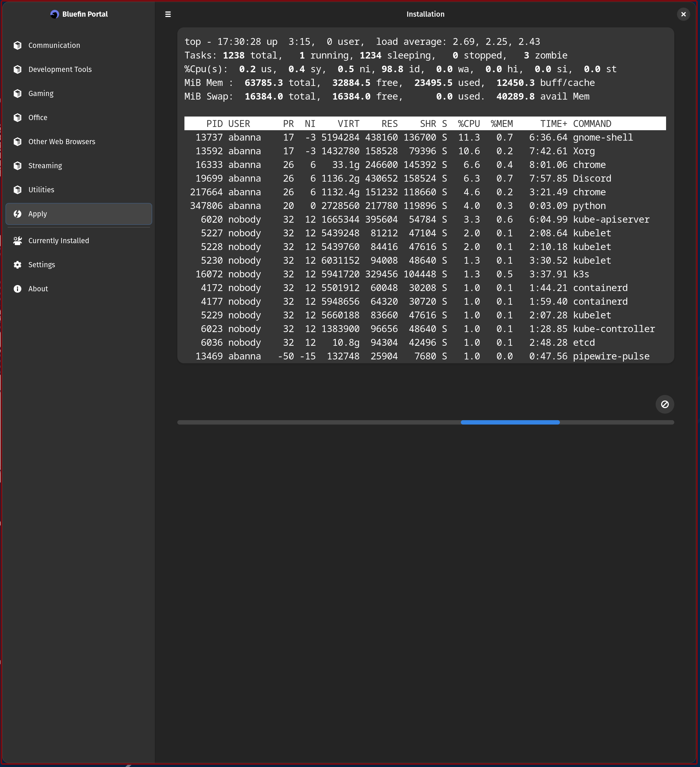Image resolution: width=700 pixels, height=767 pixels.
Task: Click the Gaming package icon
Action: 18,94
